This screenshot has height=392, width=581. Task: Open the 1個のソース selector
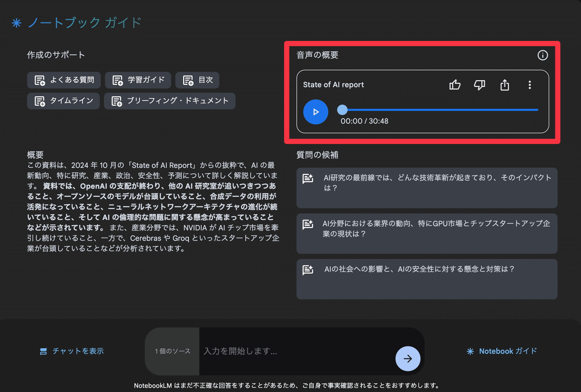coord(172,351)
